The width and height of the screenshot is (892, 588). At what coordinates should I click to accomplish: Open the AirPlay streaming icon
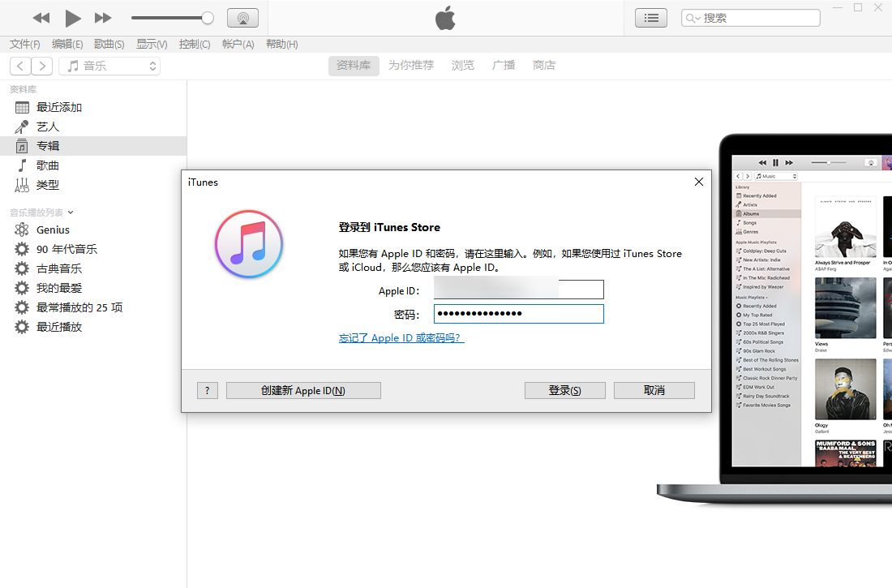point(242,17)
